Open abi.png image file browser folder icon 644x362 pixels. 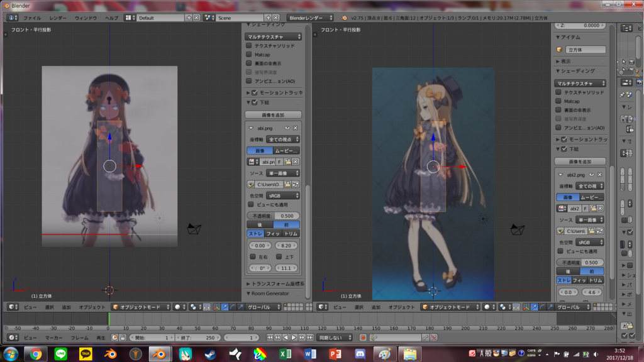pyautogui.click(x=287, y=185)
